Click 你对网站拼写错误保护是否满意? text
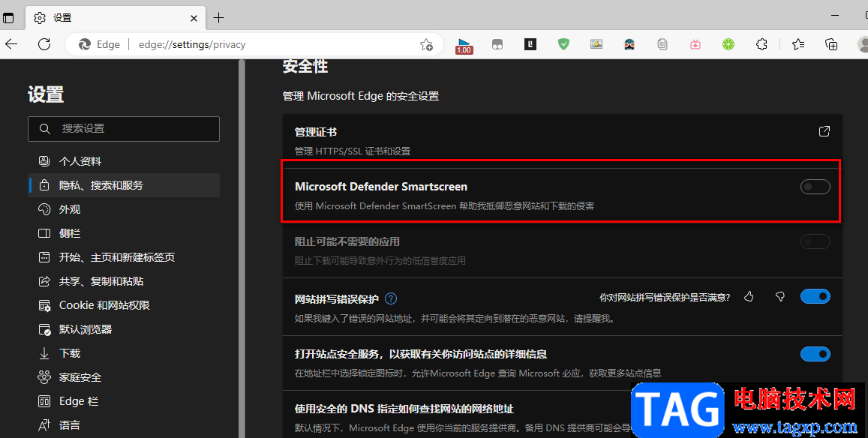 (665, 297)
